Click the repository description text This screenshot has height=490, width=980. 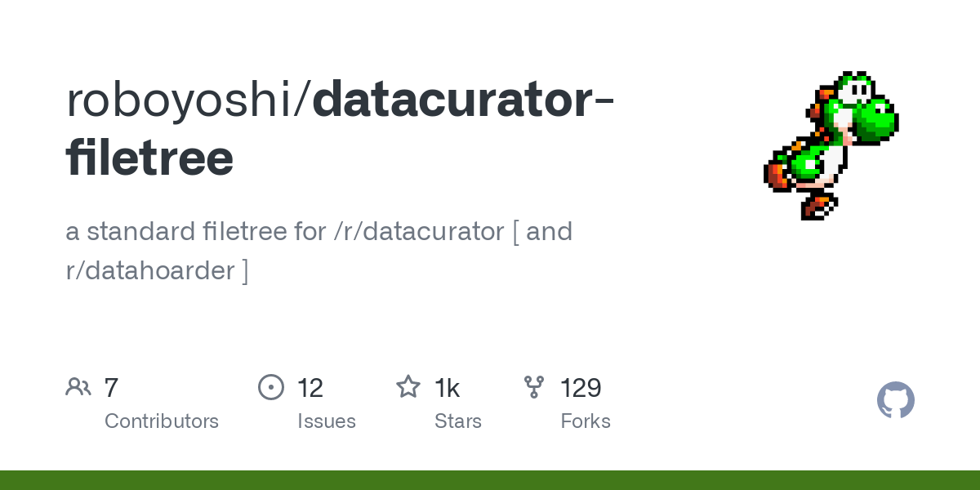tap(319, 251)
